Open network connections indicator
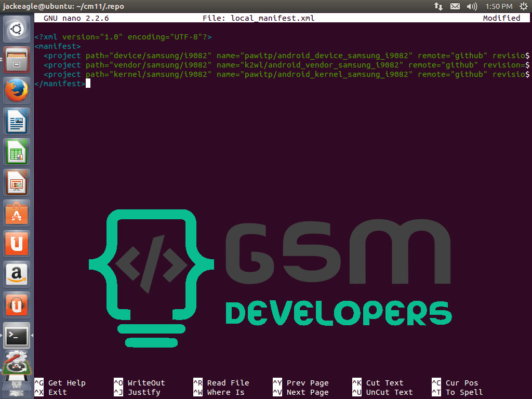The image size is (532, 399). click(x=438, y=6)
